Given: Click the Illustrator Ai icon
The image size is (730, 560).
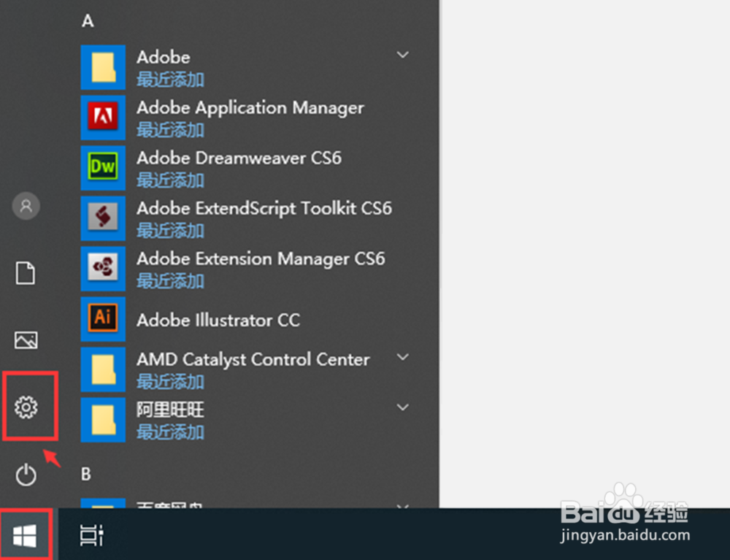Looking at the screenshot, I should 103,319.
